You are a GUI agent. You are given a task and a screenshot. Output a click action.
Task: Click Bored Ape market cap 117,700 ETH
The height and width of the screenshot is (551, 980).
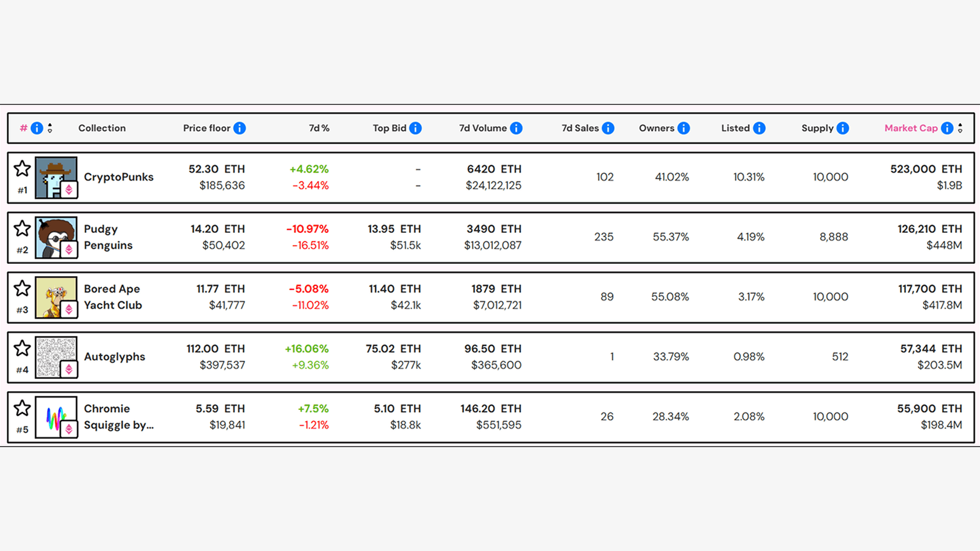(x=930, y=289)
